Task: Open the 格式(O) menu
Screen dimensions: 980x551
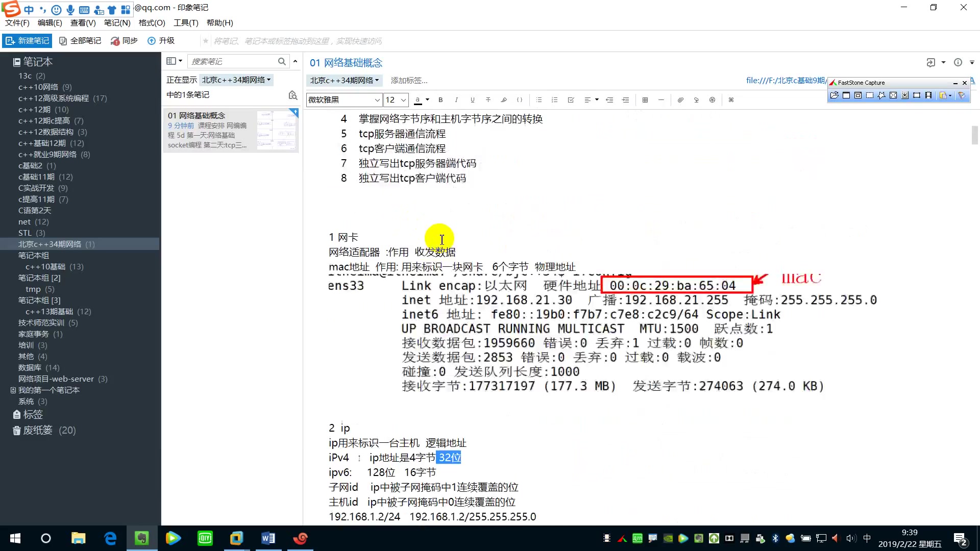Action: (151, 22)
